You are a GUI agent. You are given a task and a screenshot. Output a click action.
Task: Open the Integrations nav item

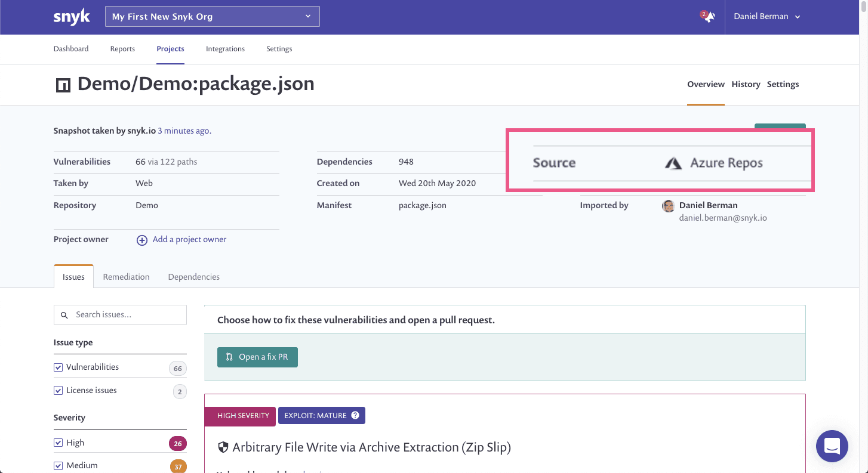tap(225, 49)
